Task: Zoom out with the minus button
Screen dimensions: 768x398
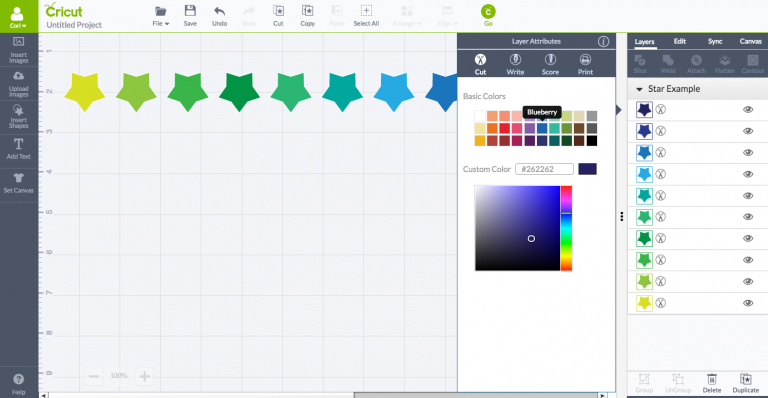Action: tap(94, 376)
